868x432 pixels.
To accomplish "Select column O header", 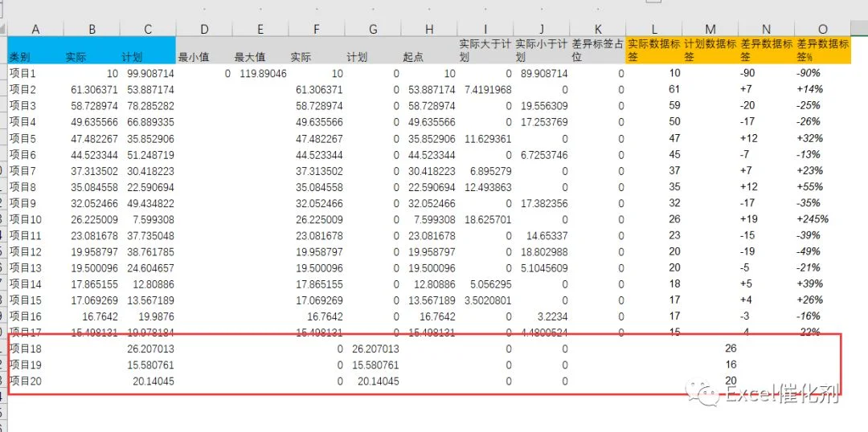I will (x=823, y=30).
